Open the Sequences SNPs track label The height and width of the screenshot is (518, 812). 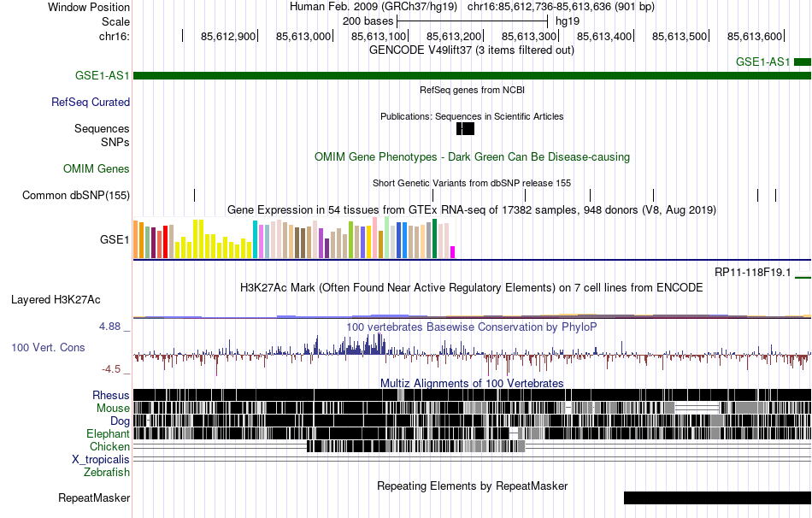click(102, 135)
